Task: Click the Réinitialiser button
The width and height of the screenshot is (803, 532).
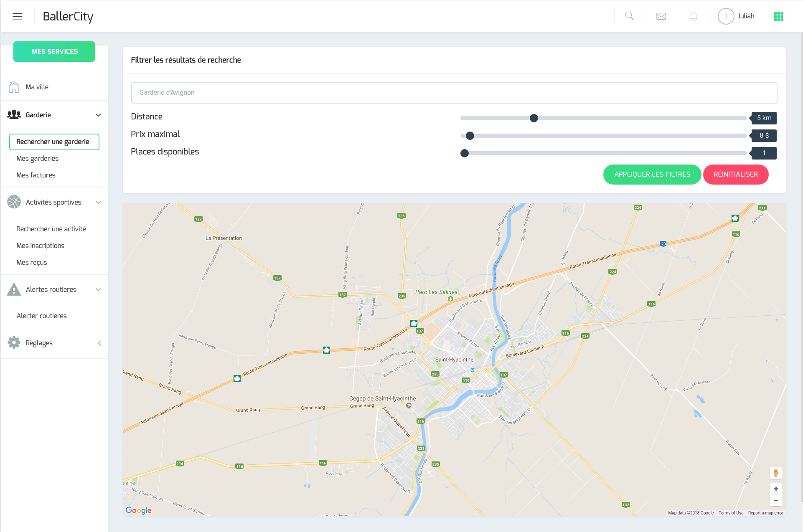Action: 735,175
